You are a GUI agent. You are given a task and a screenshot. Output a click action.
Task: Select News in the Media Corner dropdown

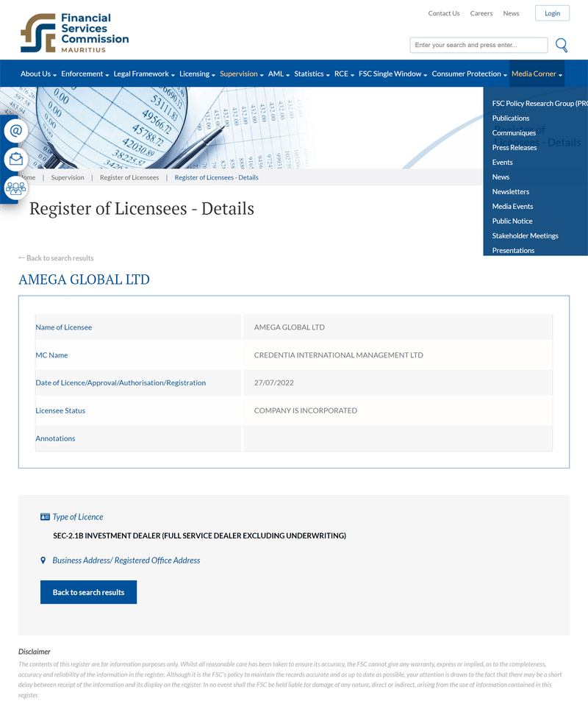click(x=501, y=177)
